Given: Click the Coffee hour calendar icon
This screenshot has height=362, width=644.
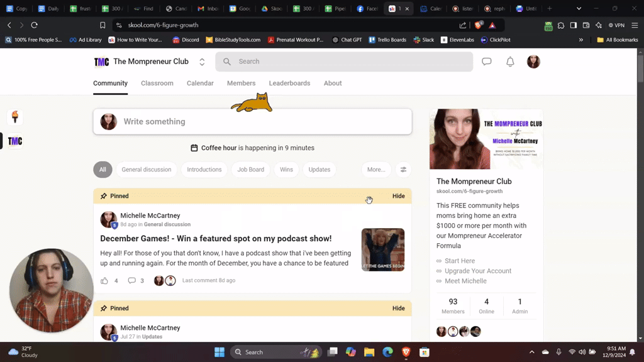Looking at the screenshot, I should 194,148.
